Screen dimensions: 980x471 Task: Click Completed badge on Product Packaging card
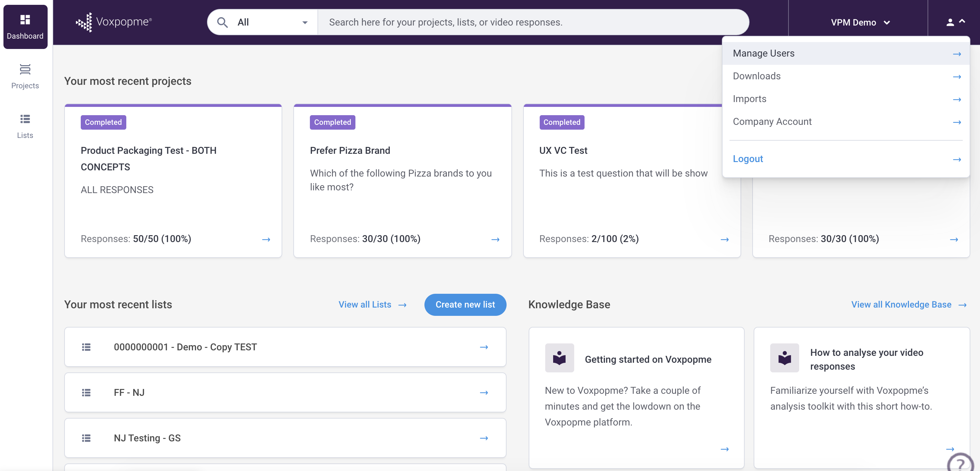tap(103, 122)
